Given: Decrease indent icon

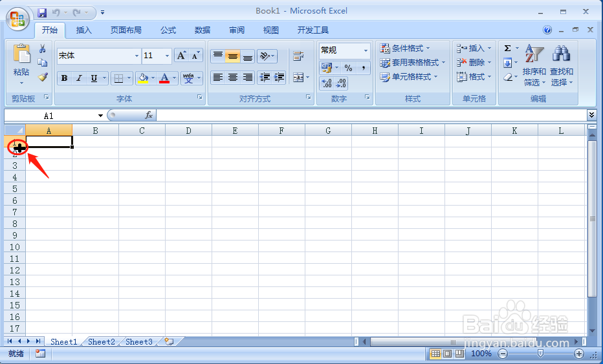Looking at the screenshot, I should tap(264, 78).
